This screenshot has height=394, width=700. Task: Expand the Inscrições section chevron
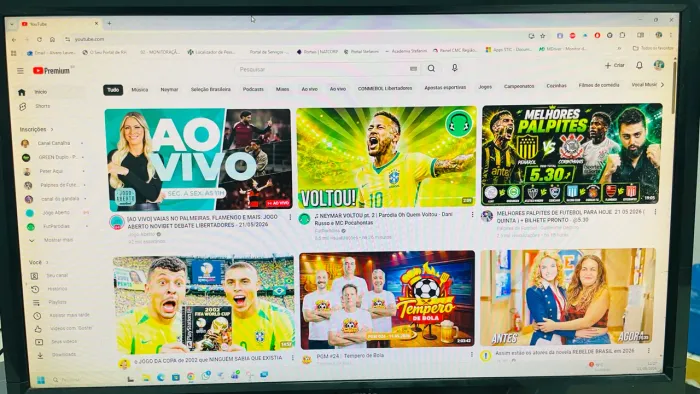[x=52, y=129]
